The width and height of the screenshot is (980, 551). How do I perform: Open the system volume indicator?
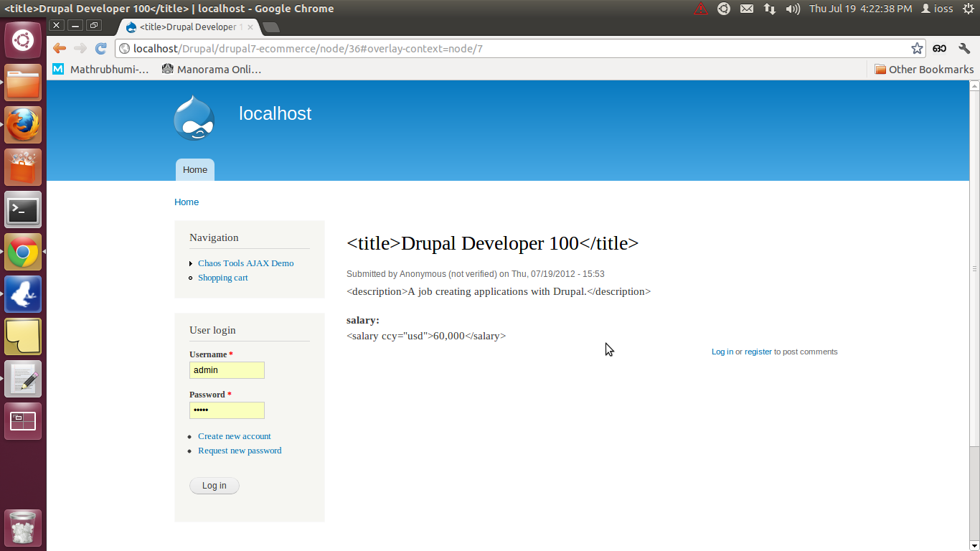pyautogui.click(x=793, y=9)
